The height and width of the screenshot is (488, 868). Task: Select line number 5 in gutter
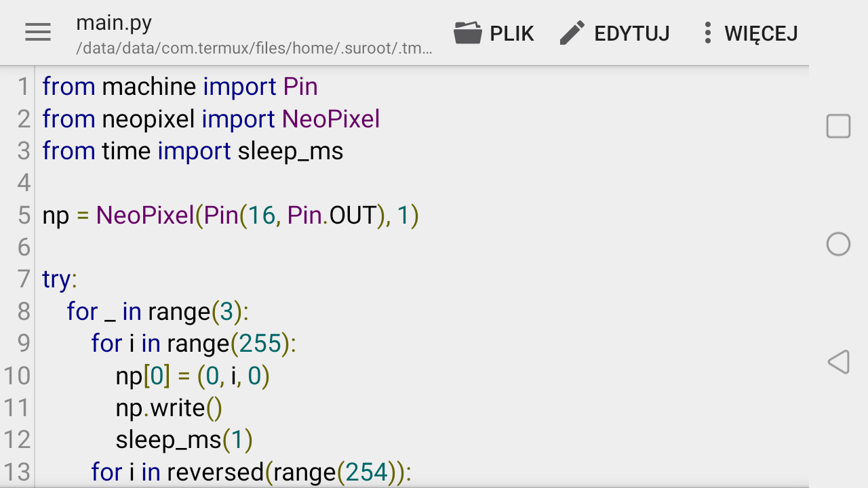24,216
